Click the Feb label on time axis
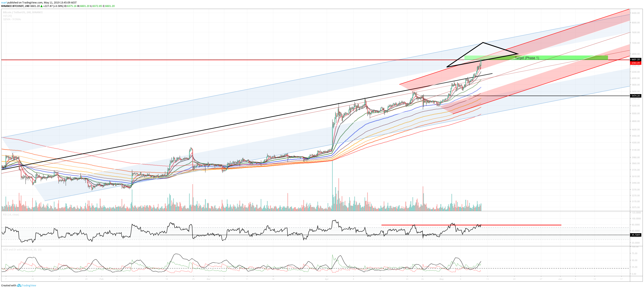 tap(102, 279)
